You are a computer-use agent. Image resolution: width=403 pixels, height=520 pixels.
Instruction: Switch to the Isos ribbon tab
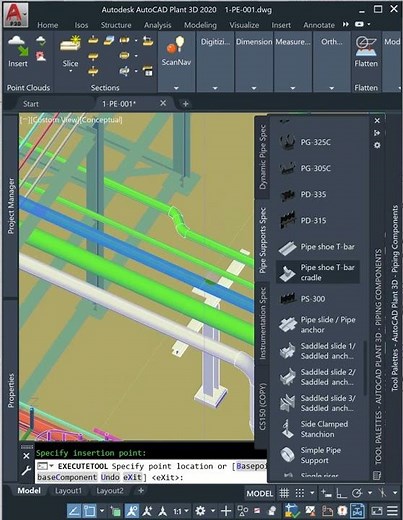pyautogui.click(x=81, y=25)
